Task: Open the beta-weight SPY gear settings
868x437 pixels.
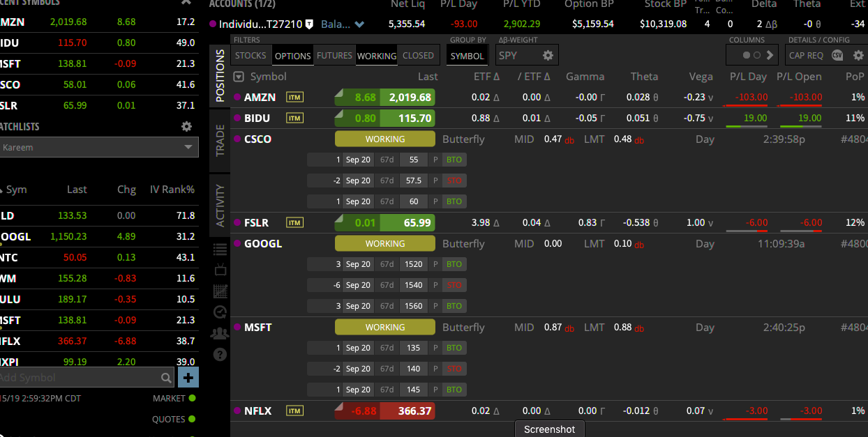Action: (548, 55)
